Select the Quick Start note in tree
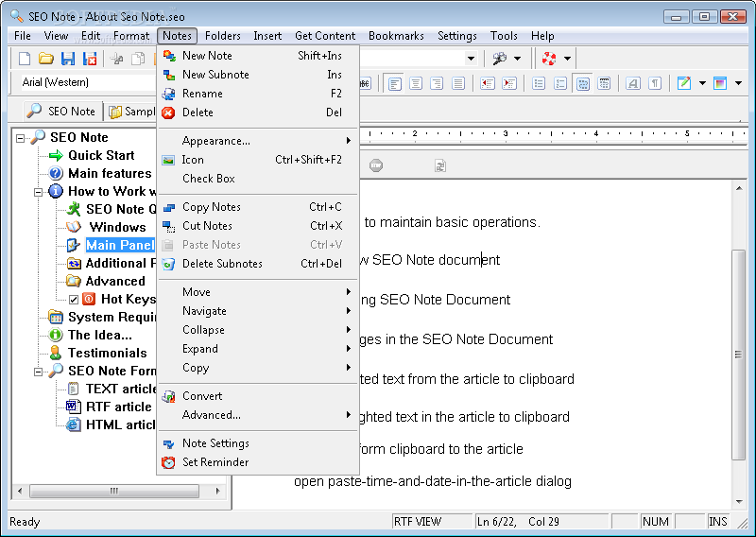 (x=101, y=155)
